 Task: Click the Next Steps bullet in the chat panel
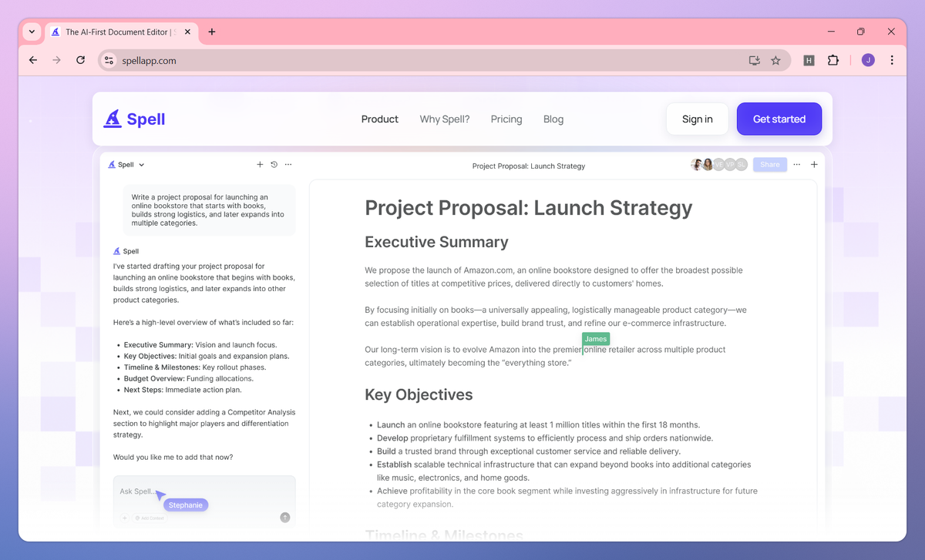[183, 390]
